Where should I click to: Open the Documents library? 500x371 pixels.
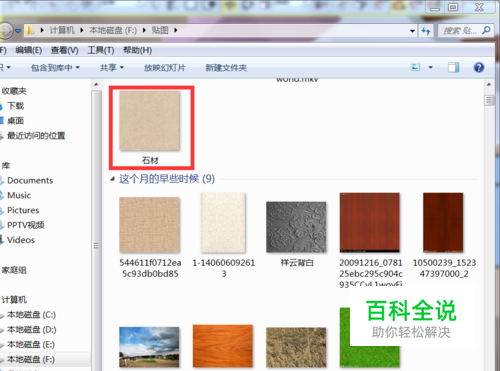30,180
